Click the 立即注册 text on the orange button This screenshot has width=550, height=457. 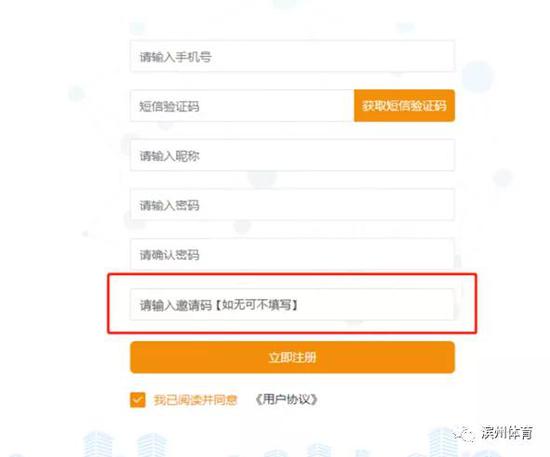[x=292, y=357]
